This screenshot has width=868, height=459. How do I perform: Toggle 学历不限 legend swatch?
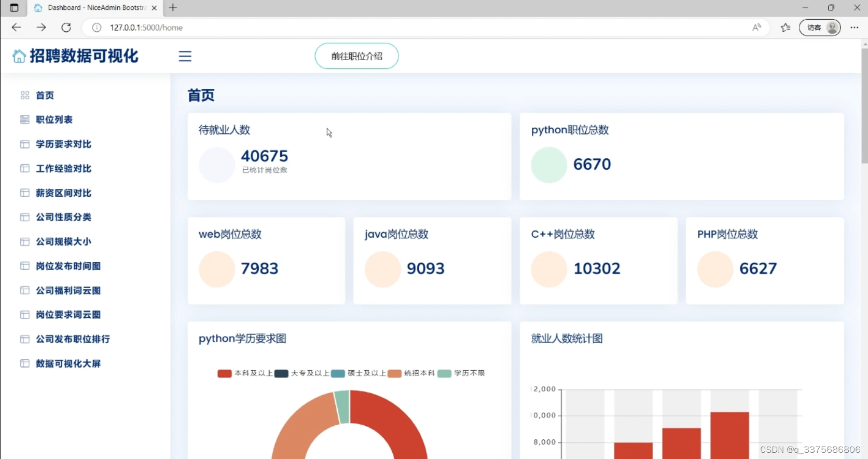[x=444, y=373]
